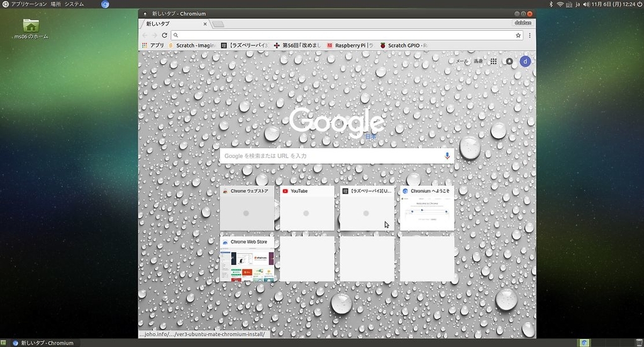Open the 【ラズベリーパイ3】 bookmark in the bookmarks bar
Screen dimensions: 644x347
(x=245, y=45)
